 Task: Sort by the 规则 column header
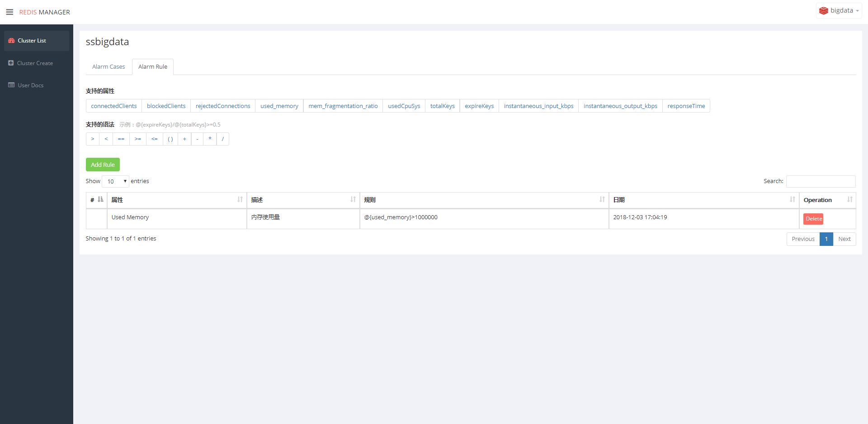point(484,200)
